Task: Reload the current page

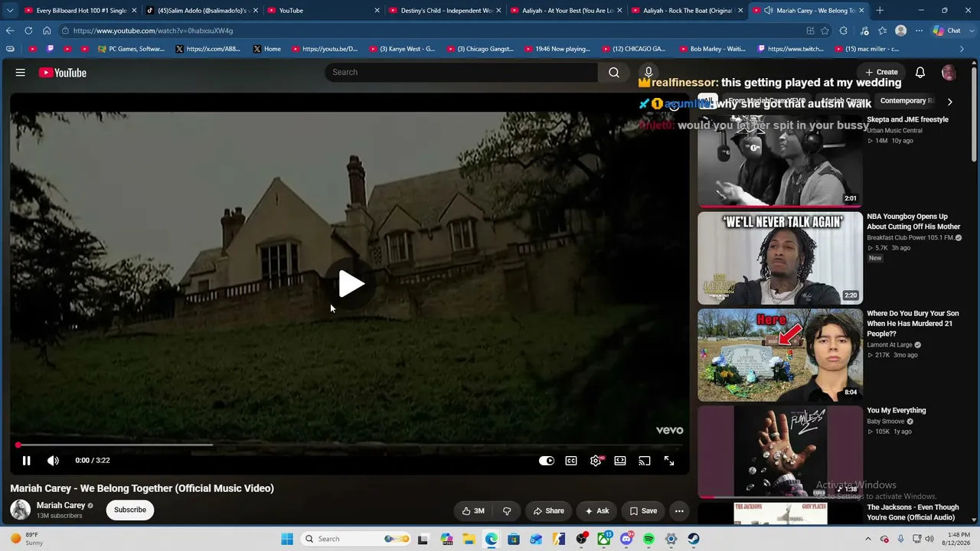Action: (x=28, y=31)
